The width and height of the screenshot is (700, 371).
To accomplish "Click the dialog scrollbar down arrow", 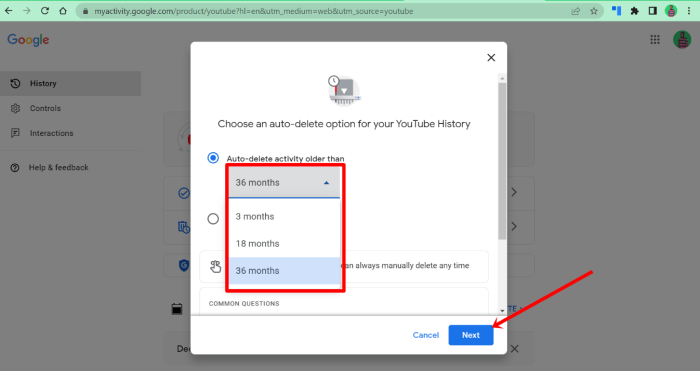I will 502,310.
